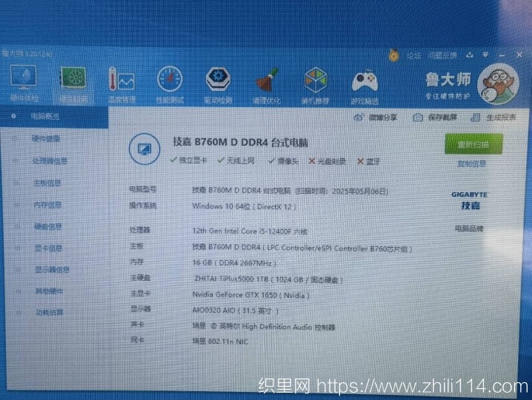532x400 pixels.
Task: Open 问题反馈 feedback link
Action: point(442,55)
